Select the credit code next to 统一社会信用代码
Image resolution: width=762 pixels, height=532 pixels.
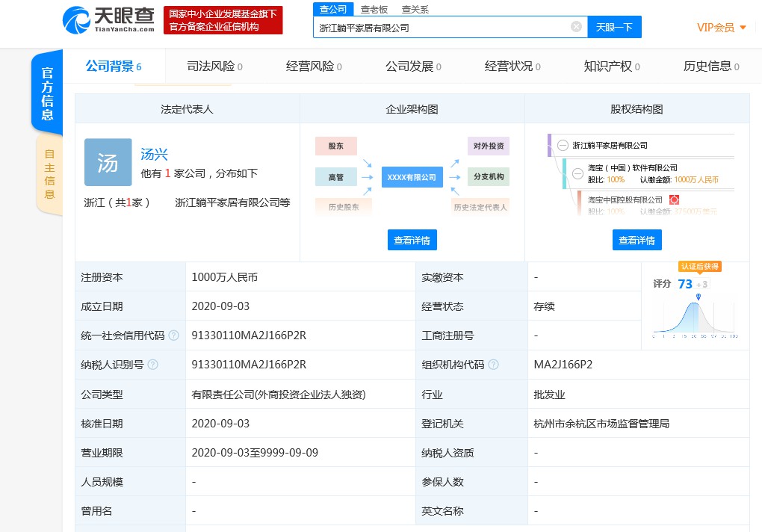tap(249, 335)
